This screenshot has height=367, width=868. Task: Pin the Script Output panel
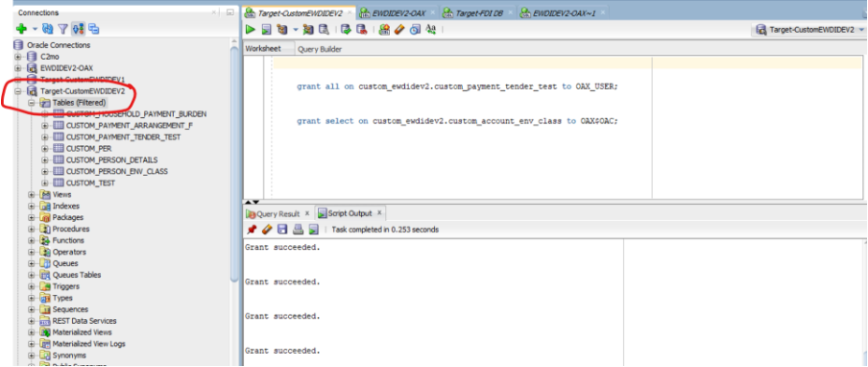[252, 230]
